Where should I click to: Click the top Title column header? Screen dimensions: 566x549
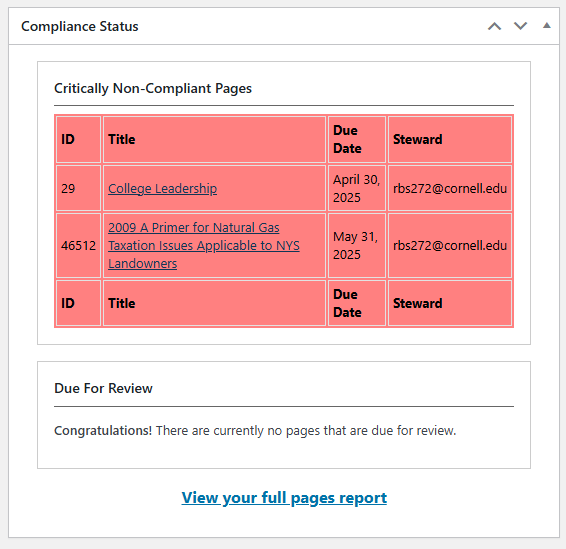click(x=214, y=139)
